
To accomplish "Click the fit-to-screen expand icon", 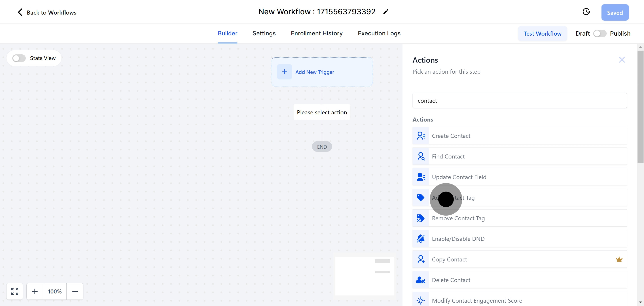I will [15, 291].
